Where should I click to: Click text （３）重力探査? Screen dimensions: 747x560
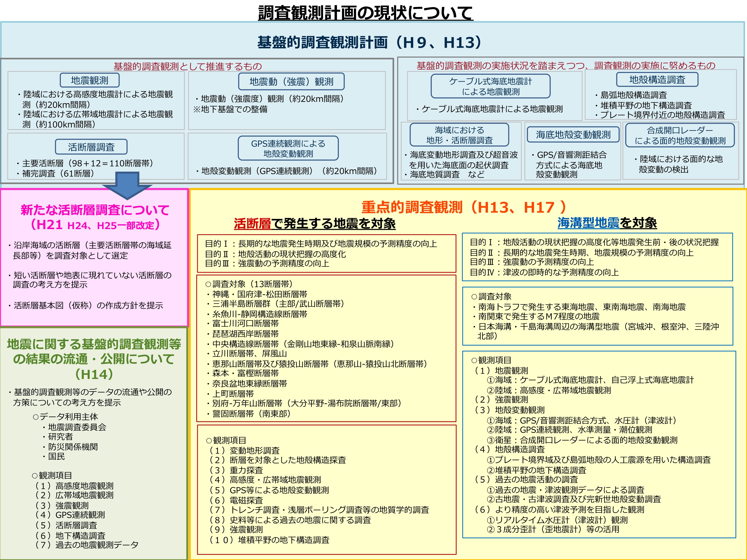pos(235,470)
